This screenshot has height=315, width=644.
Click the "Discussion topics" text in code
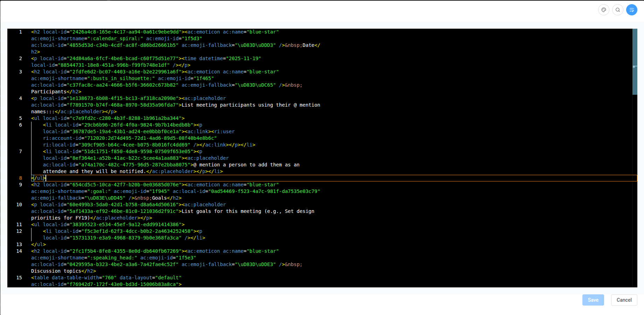[56, 271]
